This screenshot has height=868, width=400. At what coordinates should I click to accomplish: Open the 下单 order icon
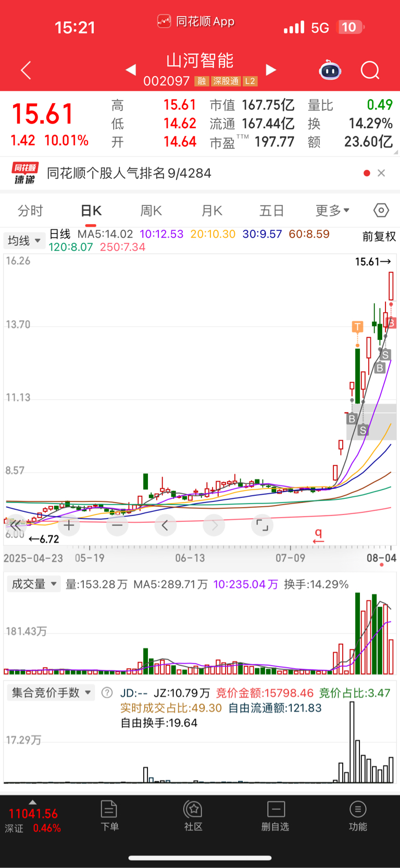coord(109,816)
